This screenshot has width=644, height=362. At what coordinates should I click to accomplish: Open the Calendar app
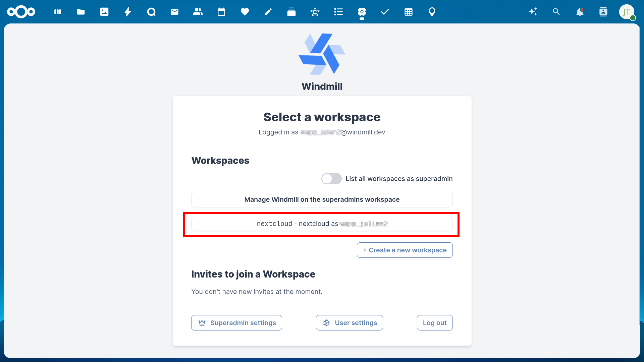tap(221, 12)
